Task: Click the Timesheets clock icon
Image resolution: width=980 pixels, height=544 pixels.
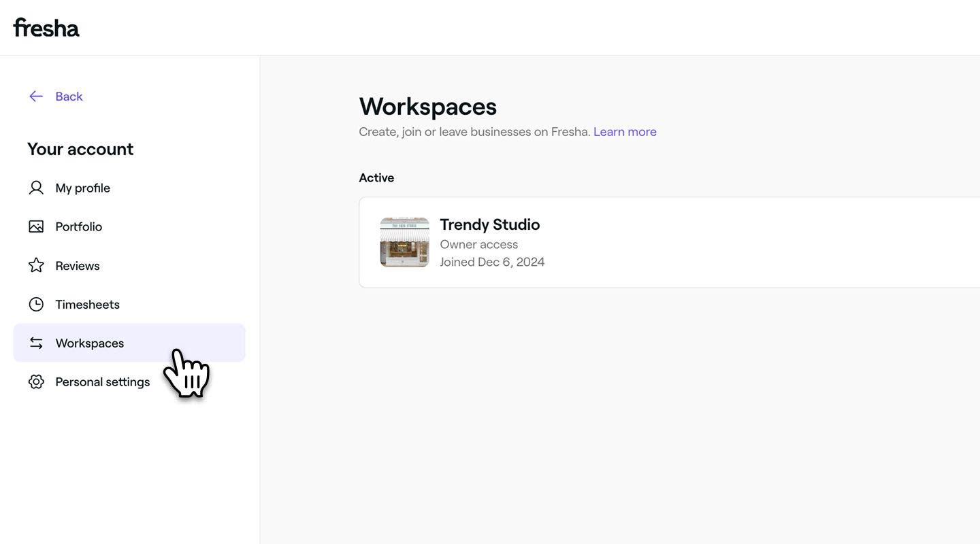Action: coord(36,304)
